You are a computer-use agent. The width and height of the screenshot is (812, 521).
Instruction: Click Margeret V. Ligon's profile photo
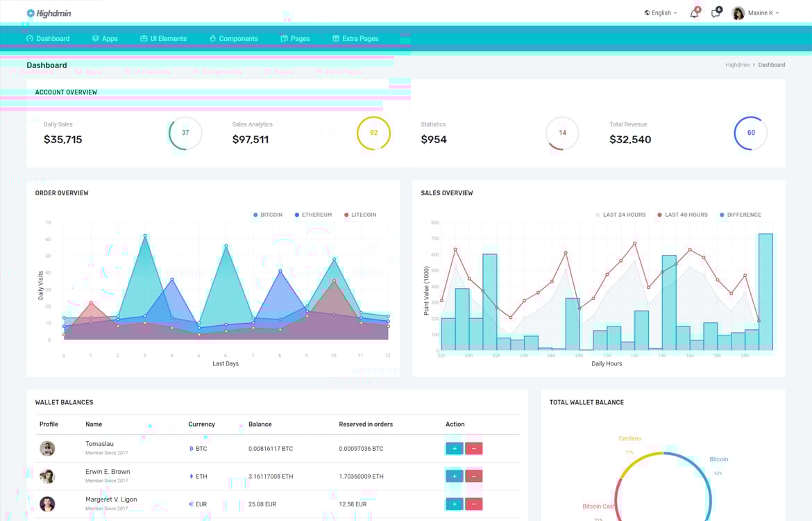pos(47,504)
